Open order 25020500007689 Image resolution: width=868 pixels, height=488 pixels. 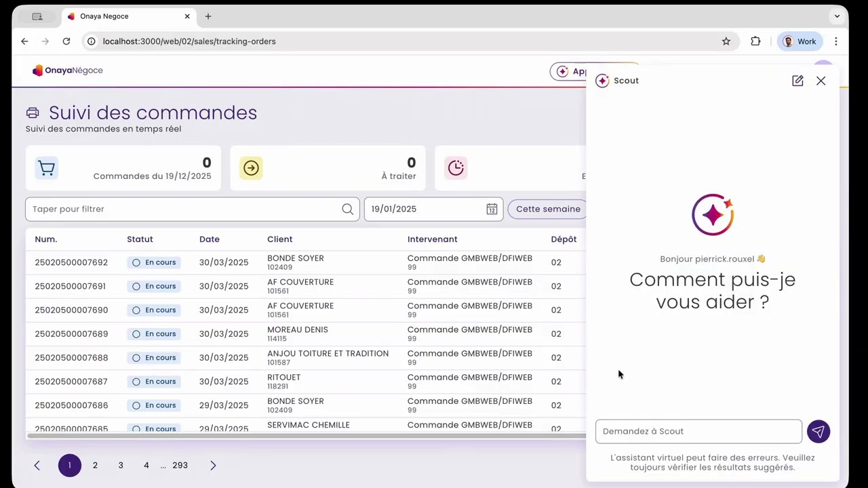pyautogui.click(x=71, y=334)
